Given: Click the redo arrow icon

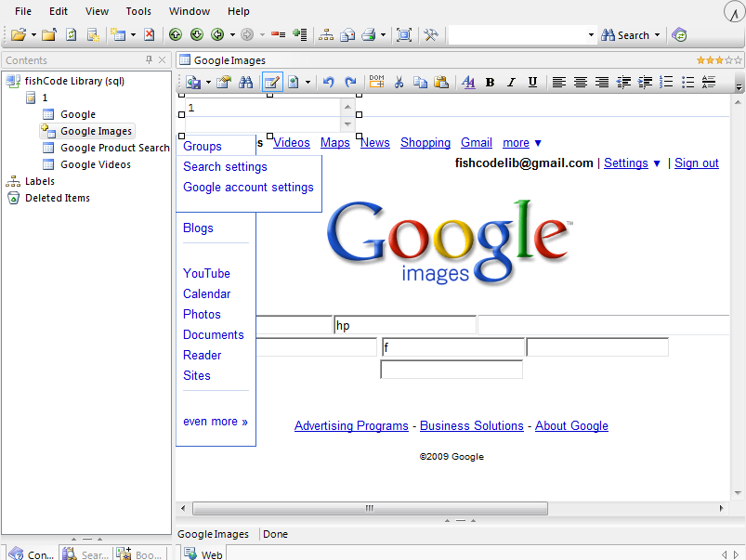Looking at the screenshot, I should [350, 83].
